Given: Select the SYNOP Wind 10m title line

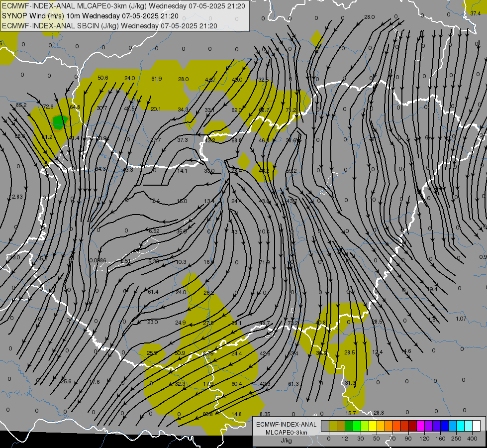Looking at the screenshot, I should [x=90, y=16].
